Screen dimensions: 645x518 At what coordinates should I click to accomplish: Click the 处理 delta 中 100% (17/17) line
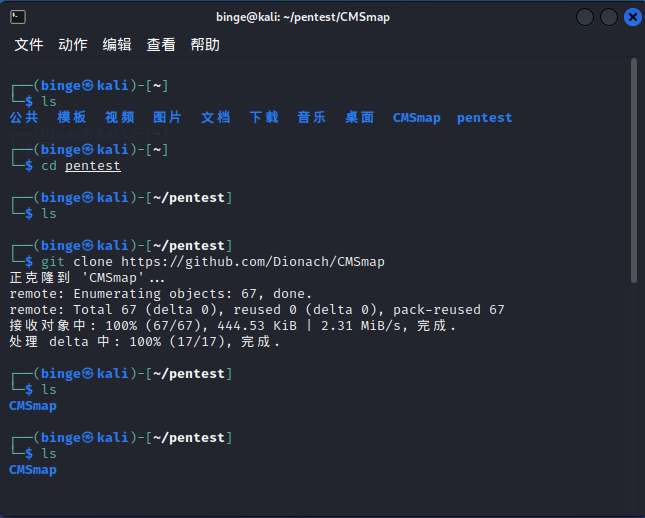click(x=144, y=342)
